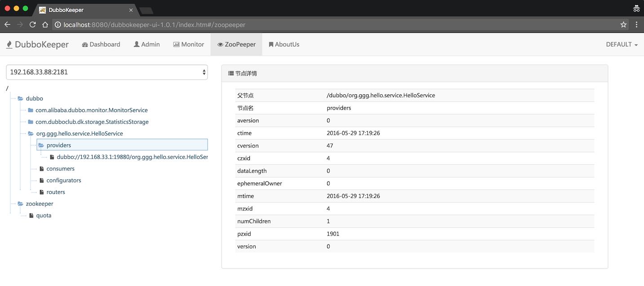This screenshot has height=286, width=644.
Task: Click the site info icon in address bar
Action: click(x=58, y=25)
